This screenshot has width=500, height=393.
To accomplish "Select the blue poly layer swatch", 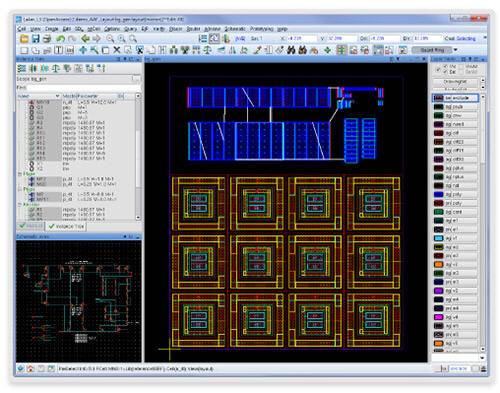I will tap(438, 194).
